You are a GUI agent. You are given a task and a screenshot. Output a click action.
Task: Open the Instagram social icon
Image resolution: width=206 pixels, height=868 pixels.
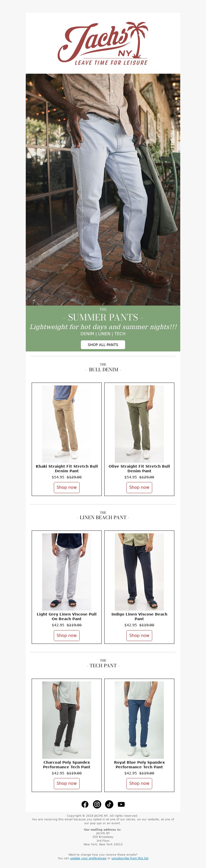point(97,804)
